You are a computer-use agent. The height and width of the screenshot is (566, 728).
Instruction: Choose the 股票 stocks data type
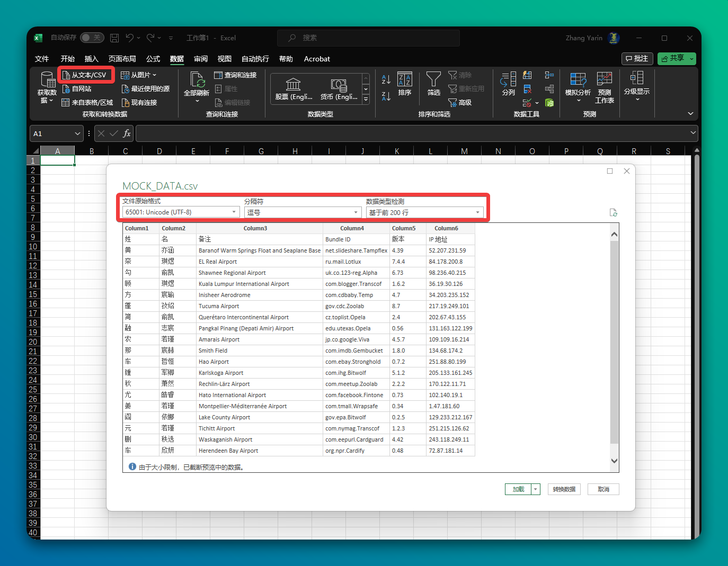click(x=294, y=88)
